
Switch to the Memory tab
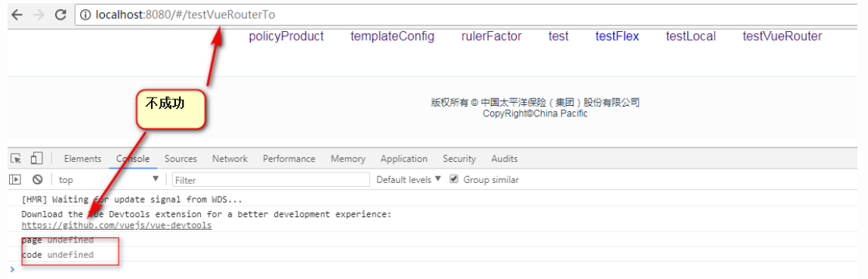click(x=348, y=159)
